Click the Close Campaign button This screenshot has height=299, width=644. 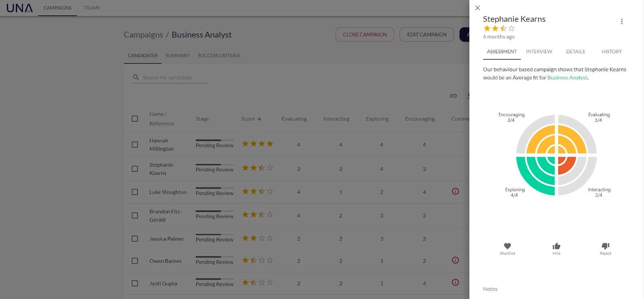(x=365, y=35)
